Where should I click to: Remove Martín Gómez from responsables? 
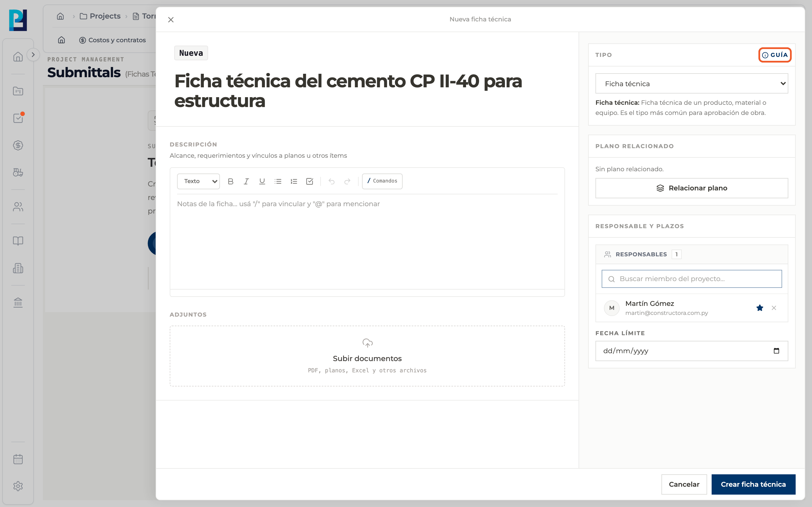(x=774, y=308)
